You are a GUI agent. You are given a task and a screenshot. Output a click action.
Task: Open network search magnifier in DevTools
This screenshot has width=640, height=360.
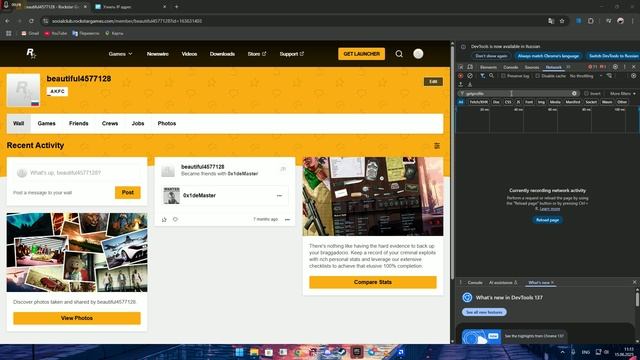click(491, 76)
